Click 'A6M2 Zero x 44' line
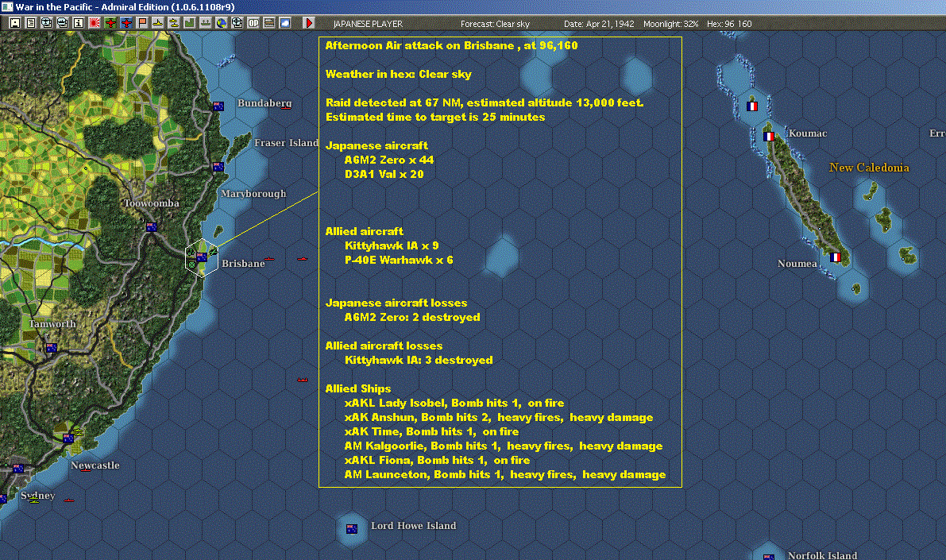This screenshot has width=946, height=560. [x=389, y=160]
